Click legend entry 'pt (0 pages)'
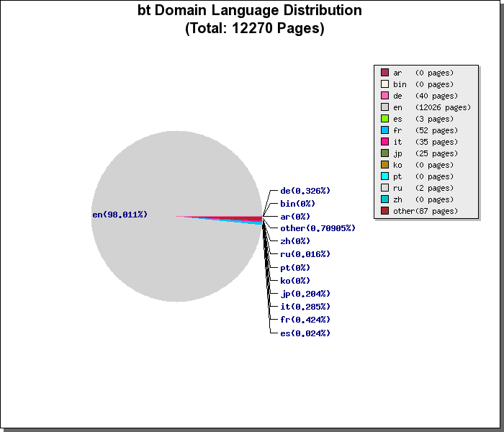 tap(417, 176)
